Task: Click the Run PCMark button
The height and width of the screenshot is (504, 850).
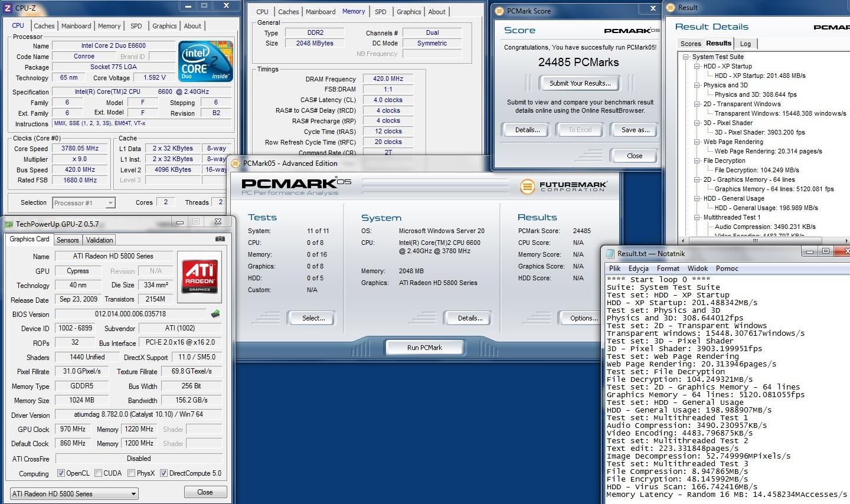Action: pos(424,348)
